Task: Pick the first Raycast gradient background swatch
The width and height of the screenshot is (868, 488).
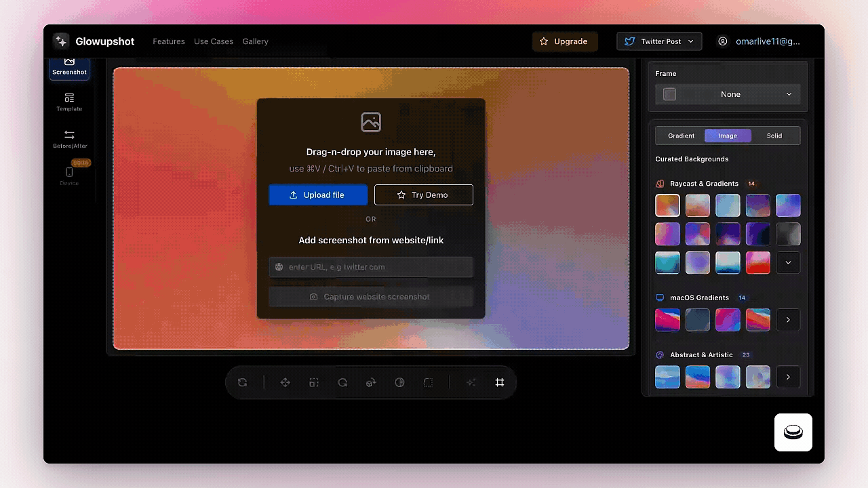Action: 667,205
